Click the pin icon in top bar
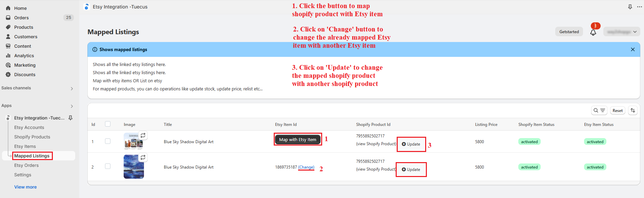 [x=630, y=7]
